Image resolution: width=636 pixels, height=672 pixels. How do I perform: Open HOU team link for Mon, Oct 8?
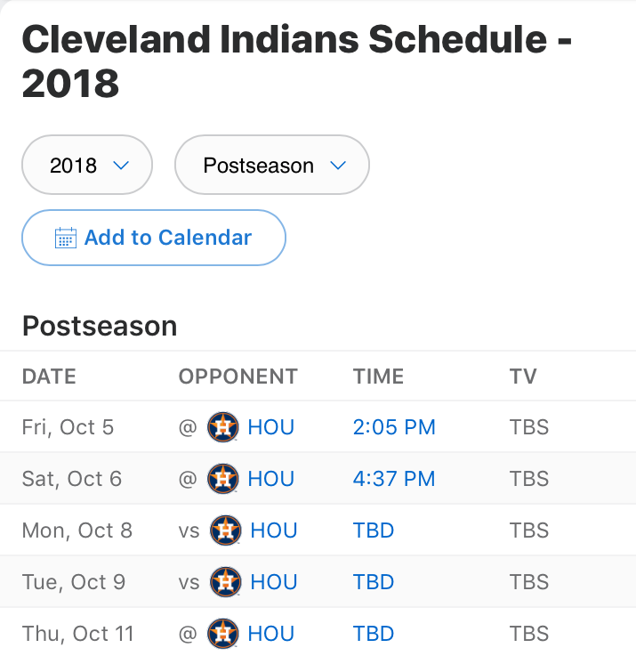pyautogui.click(x=274, y=530)
